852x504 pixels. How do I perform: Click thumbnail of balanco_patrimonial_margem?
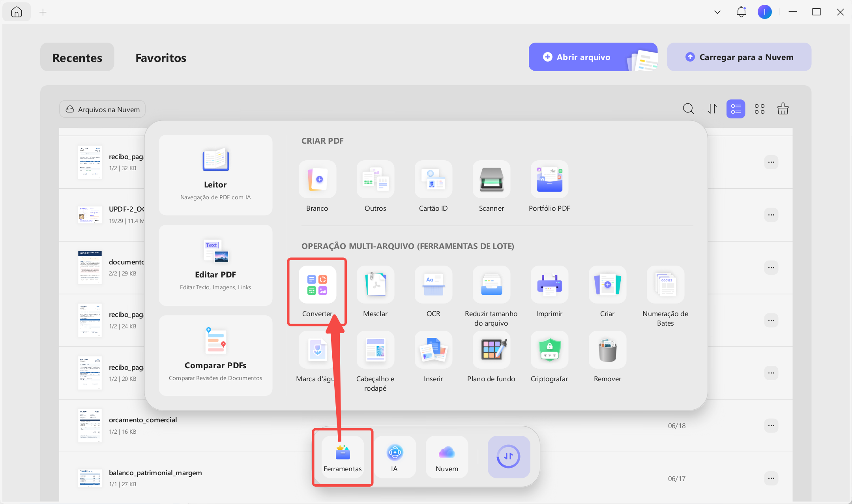(x=90, y=478)
